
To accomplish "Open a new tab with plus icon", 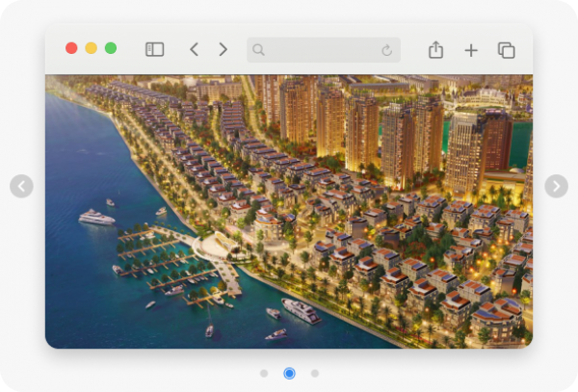I will point(470,50).
